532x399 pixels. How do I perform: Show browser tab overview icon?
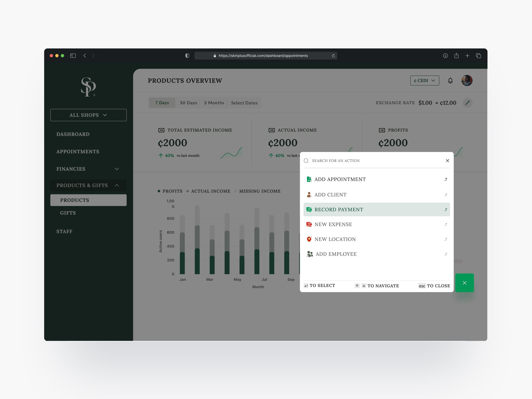tap(478, 56)
